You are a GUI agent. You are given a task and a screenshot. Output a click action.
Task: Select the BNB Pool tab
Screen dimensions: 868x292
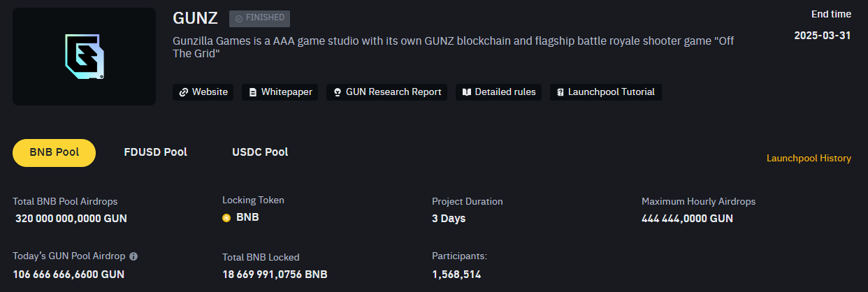[54, 152]
